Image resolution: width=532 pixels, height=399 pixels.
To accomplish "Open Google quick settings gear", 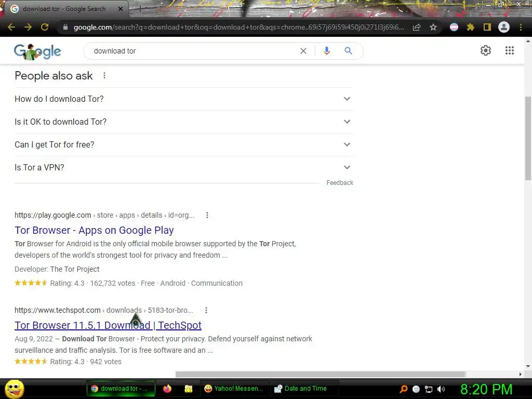I will point(486,50).
